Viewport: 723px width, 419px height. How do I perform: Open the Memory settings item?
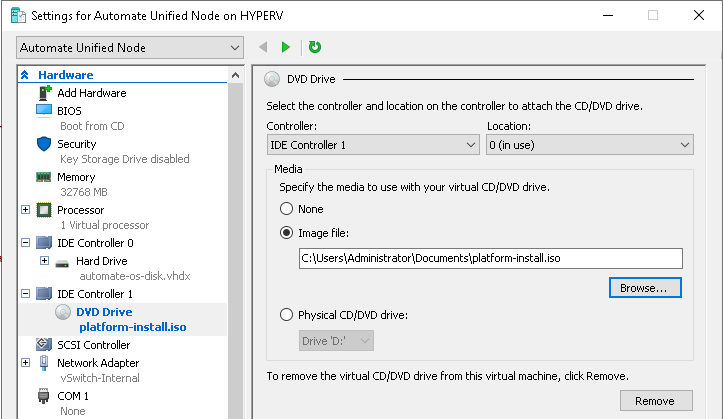(x=76, y=177)
